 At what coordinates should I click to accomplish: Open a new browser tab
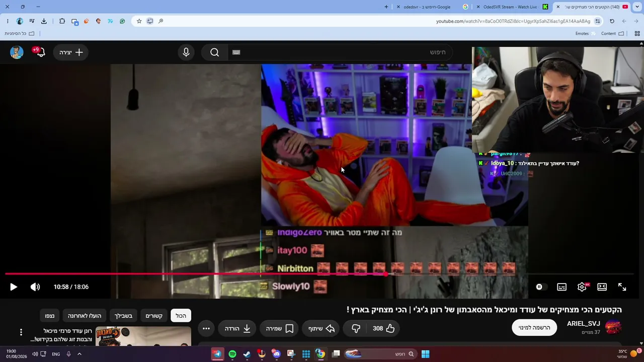pyautogui.click(x=386, y=7)
